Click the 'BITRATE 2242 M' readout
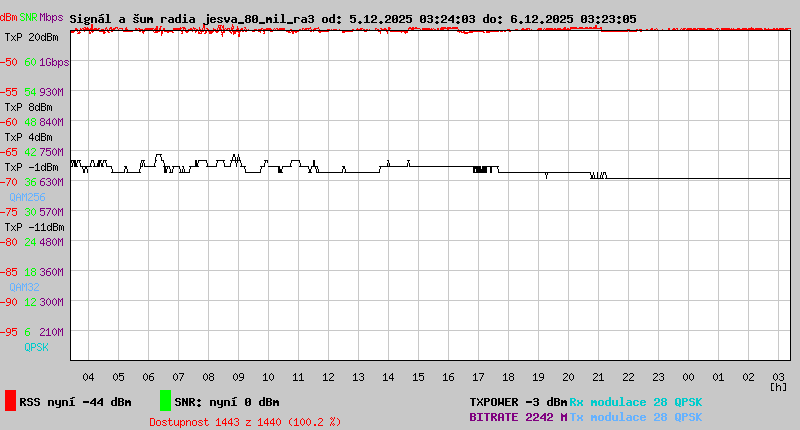This screenshot has height=430, width=800. point(518,417)
